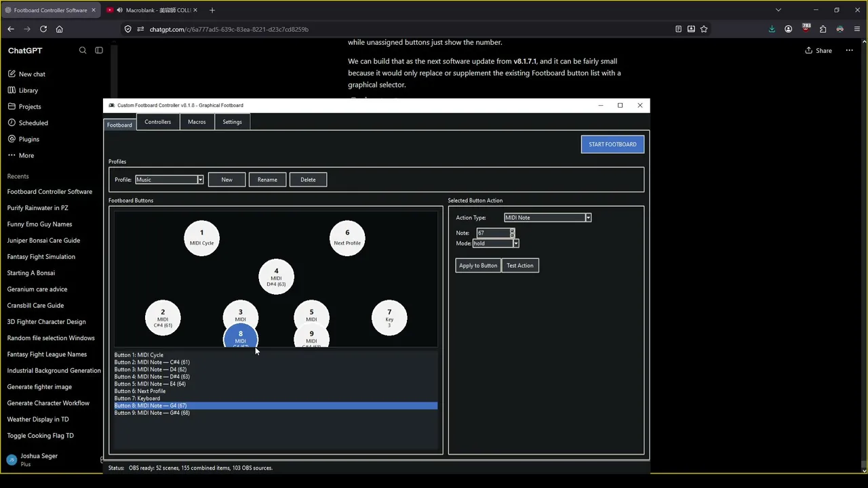This screenshot has width=868, height=488.
Task: Collapse ChatGPT sidebar with the panel icon
Action: pos(99,50)
